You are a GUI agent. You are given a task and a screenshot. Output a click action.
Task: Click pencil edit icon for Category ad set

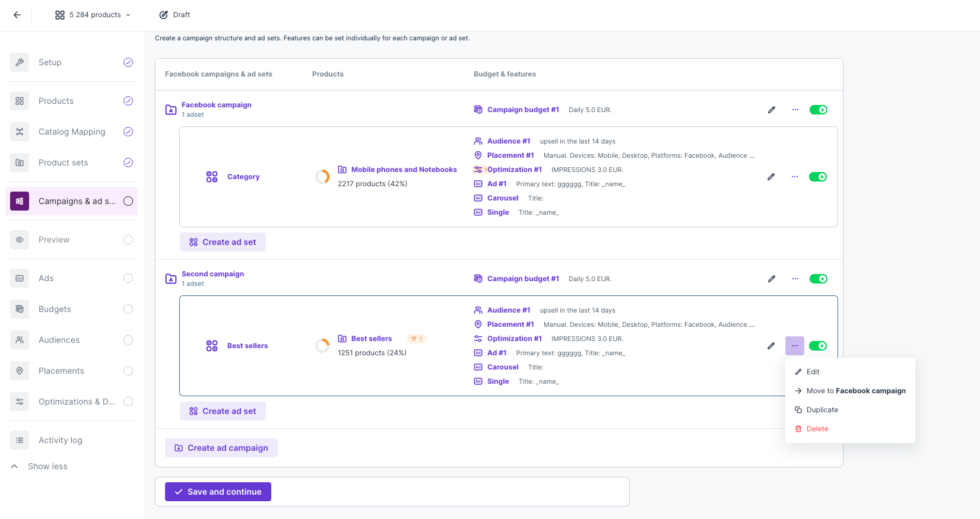click(770, 177)
